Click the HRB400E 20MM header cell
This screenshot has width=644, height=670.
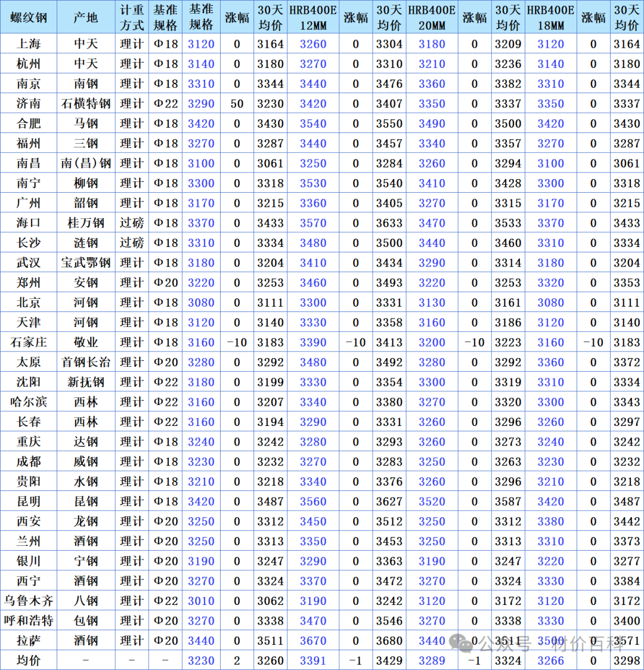pyautogui.click(x=432, y=17)
